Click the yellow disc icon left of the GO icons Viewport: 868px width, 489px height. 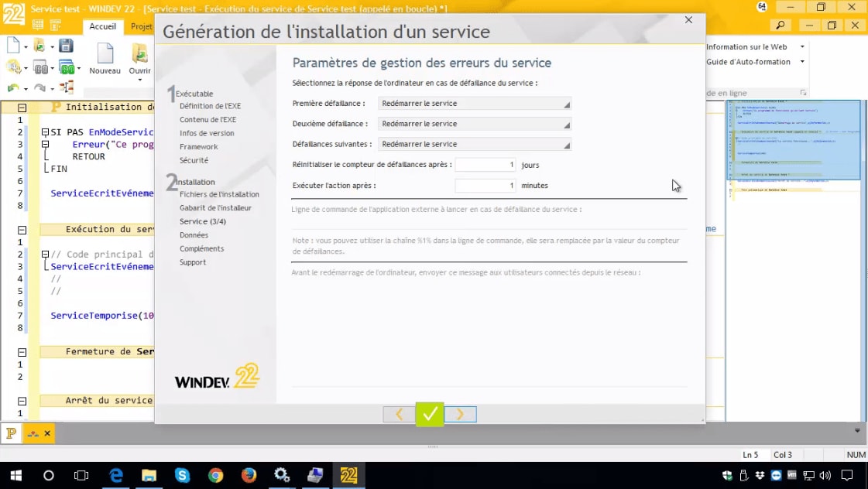click(x=13, y=67)
